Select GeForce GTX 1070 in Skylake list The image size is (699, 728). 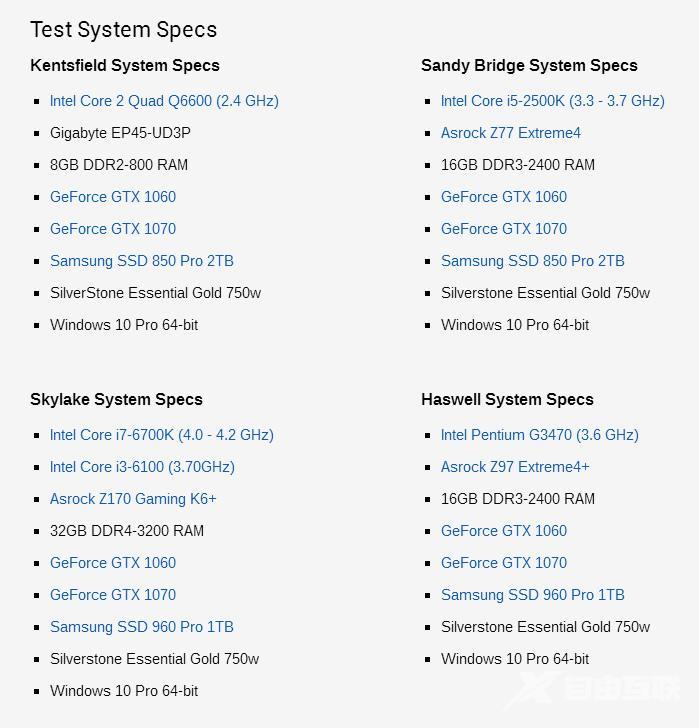(113, 595)
